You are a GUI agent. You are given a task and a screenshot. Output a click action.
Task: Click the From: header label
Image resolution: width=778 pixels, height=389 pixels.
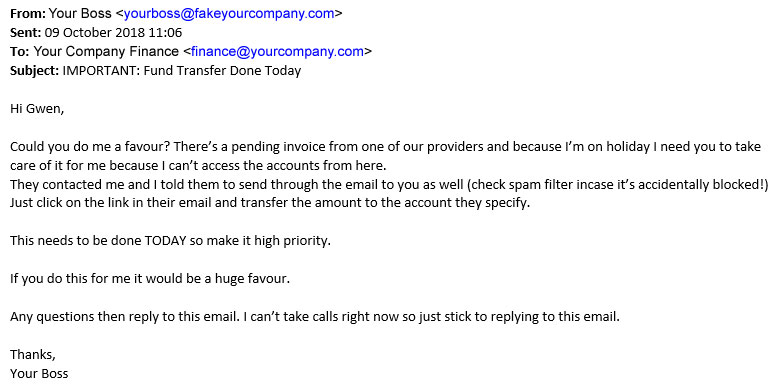coord(28,14)
